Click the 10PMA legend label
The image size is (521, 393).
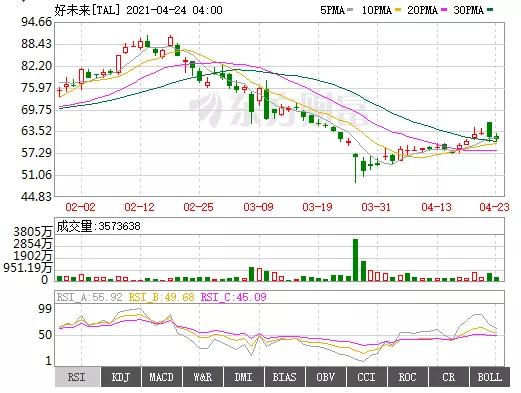(377, 10)
